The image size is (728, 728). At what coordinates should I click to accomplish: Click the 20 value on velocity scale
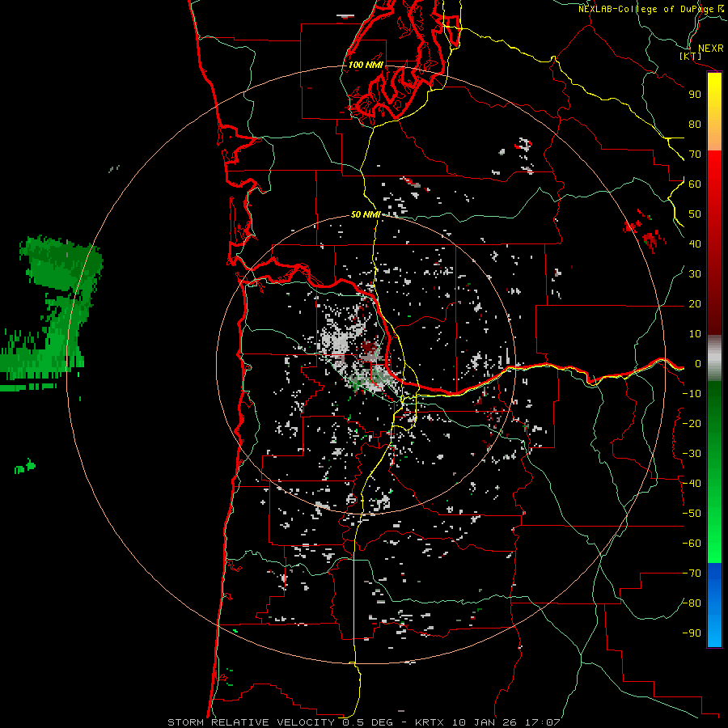pyautogui.click(x=695, y=304)
